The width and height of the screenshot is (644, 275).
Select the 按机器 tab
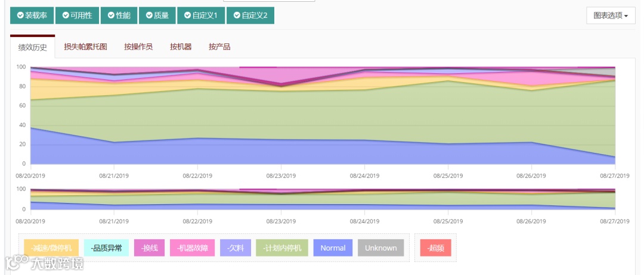click(x=181, y=46)
